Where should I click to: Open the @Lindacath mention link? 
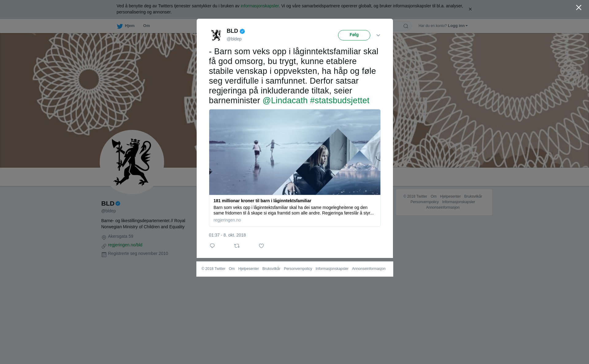click(285, 100)
